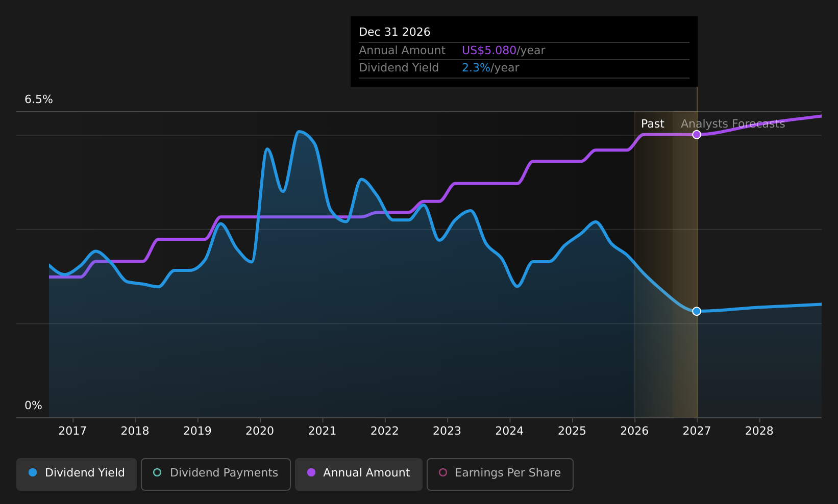The width and height of the screenshot is (838, 504).
Task: Click the purple Annual Amount data point marker
Action: [x=697, y=135]
